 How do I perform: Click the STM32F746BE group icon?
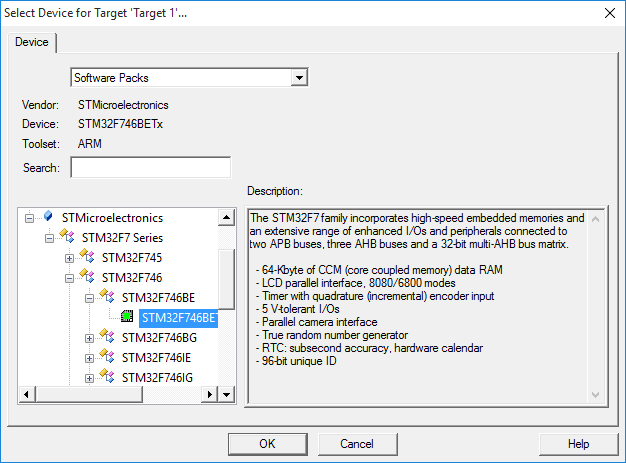point(107,296)
